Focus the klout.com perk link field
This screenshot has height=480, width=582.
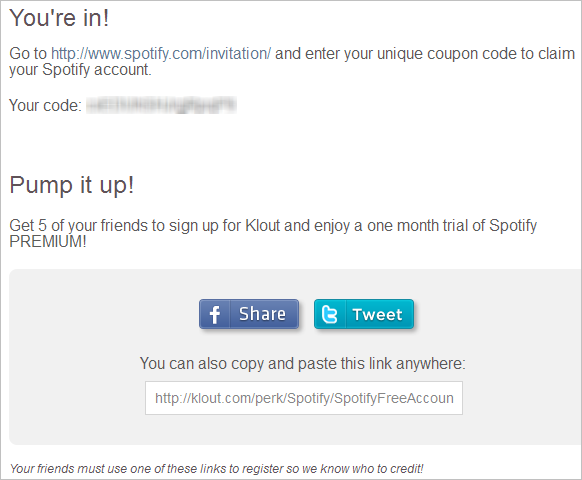click(x=304, y=398)
